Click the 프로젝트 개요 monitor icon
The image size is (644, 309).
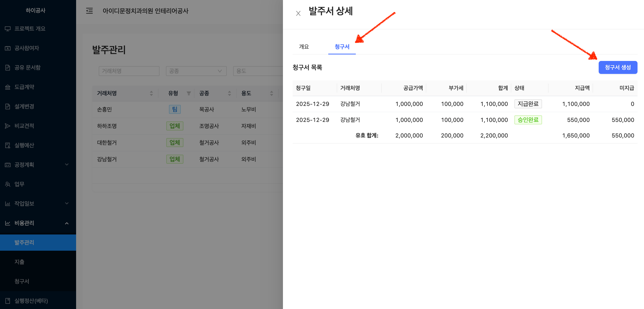point(8,29)
